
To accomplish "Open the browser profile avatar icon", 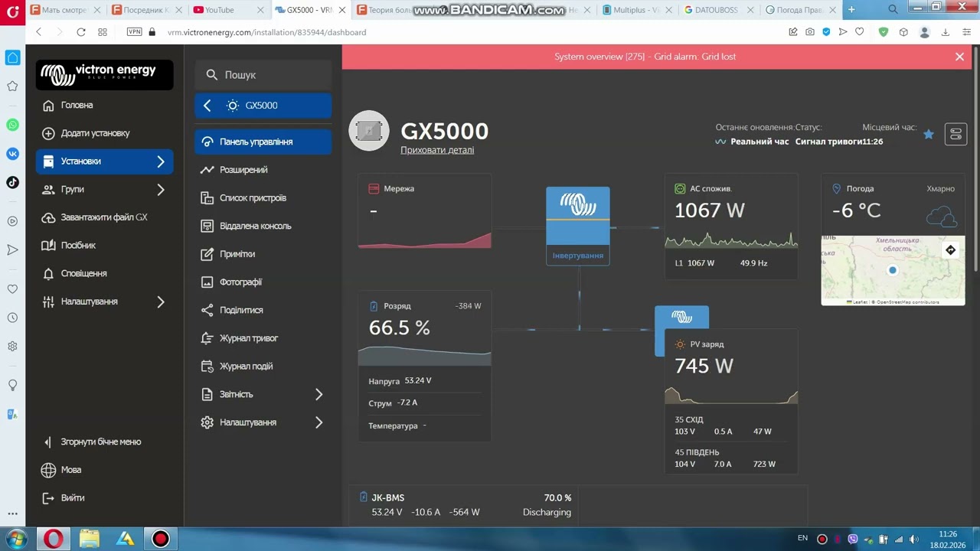I will tap(925, 32).
